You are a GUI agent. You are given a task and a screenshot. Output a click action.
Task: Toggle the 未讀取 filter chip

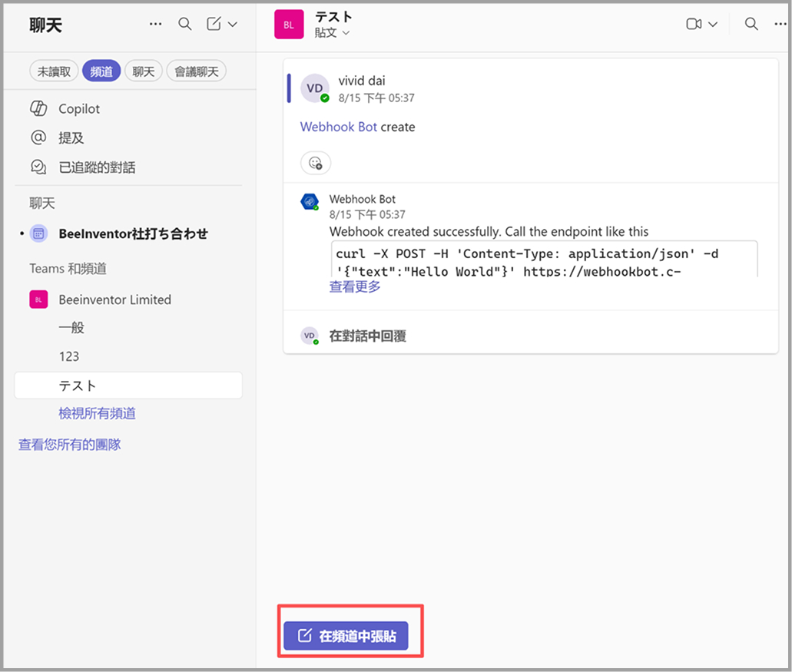[55, 71]
